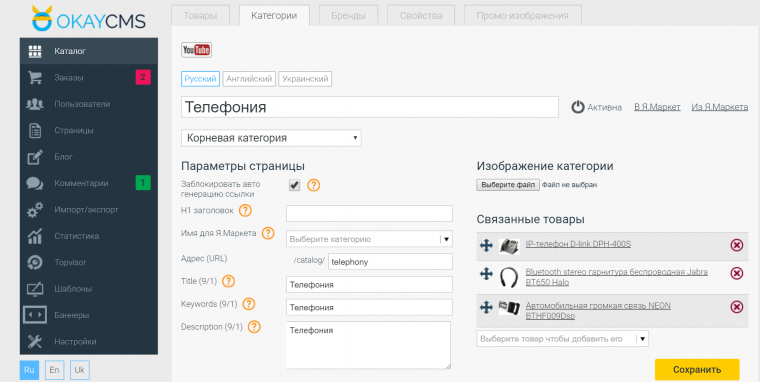Screen dimensions: 760x382
Task: Open the Bluetooth stereo гарнитура Jabra link
Action: [x=617, y=277]
